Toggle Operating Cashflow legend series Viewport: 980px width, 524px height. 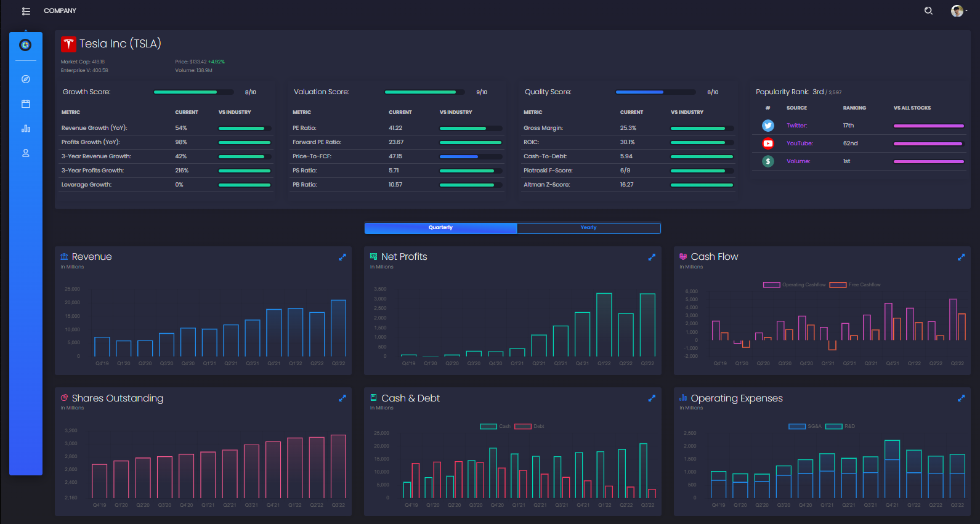795,284
